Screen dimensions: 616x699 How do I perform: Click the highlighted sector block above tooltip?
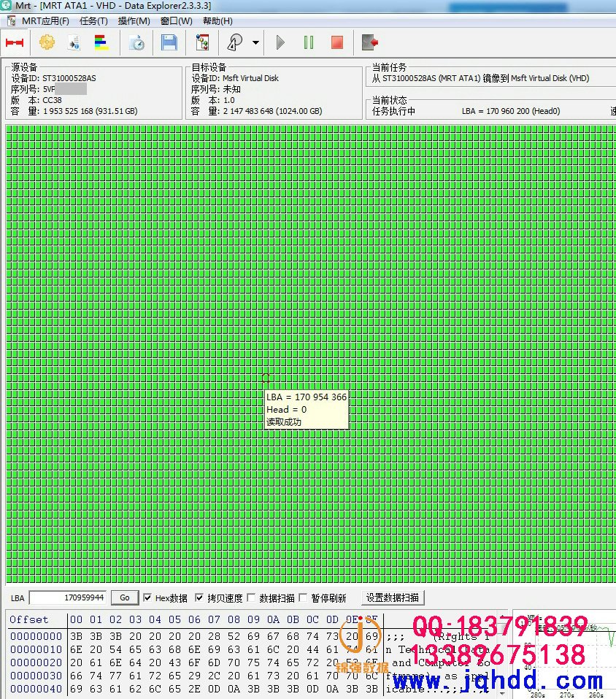click(266, 378)
